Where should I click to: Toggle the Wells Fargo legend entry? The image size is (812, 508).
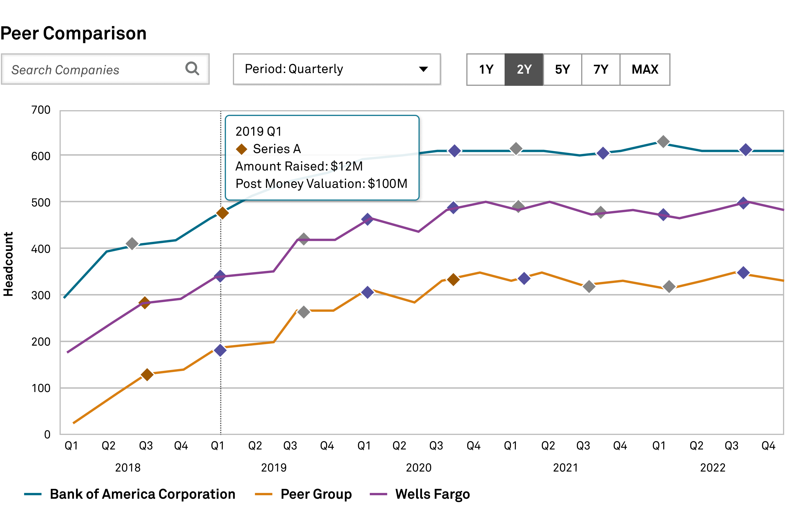pos(420,494)
